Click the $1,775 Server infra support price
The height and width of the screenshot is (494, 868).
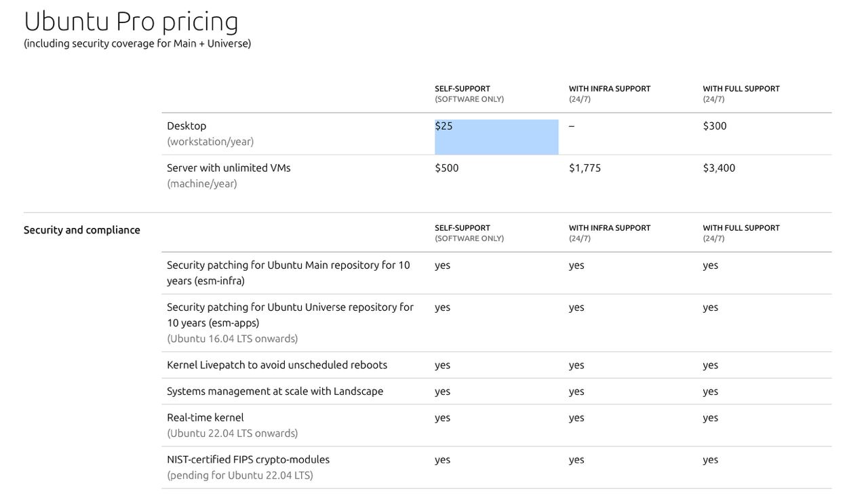click(585, 168)
